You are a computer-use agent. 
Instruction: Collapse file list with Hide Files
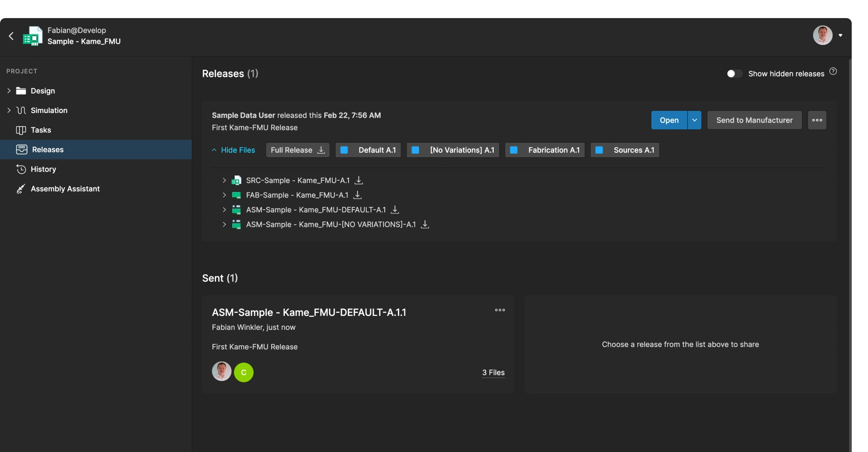(x=233, y=150)
